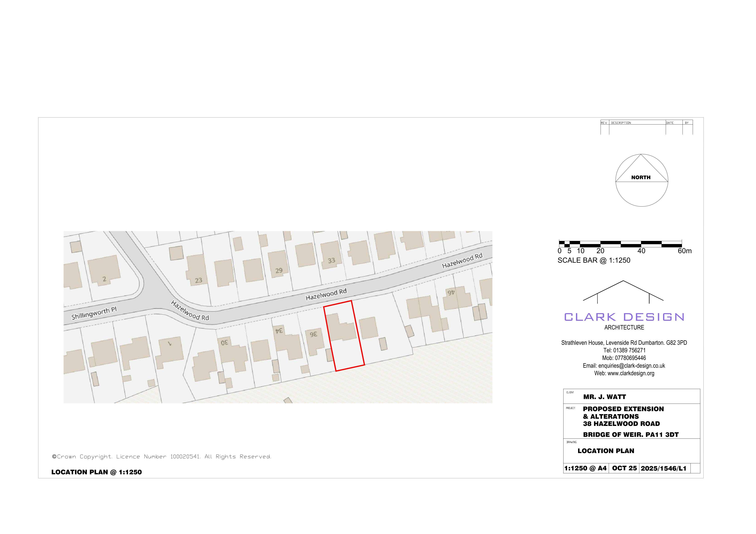The image size is (756, 534).
Task: Click the '& ALTERATIONS' project line
Action: pyautogui.click(x=611, y=417)
